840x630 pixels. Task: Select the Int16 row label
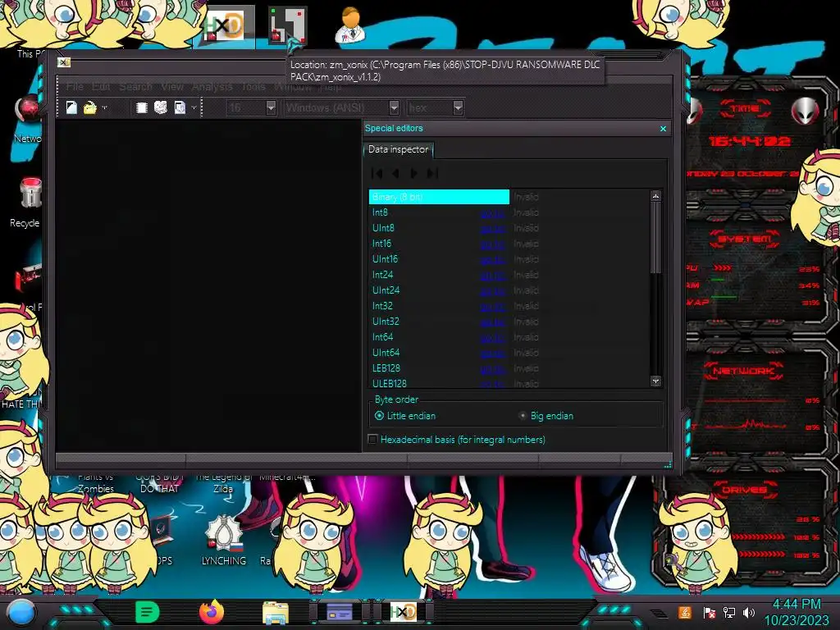(x=381, y=244)
